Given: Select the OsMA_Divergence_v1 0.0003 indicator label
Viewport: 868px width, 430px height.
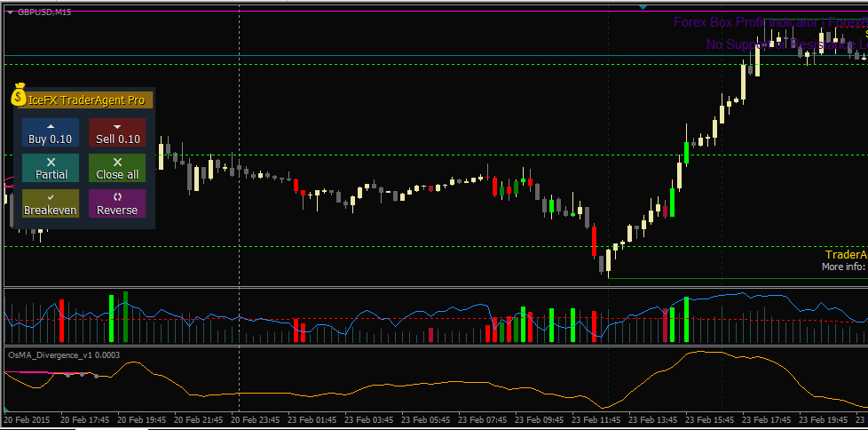Looking at the screenshot, I should [64, 355].
